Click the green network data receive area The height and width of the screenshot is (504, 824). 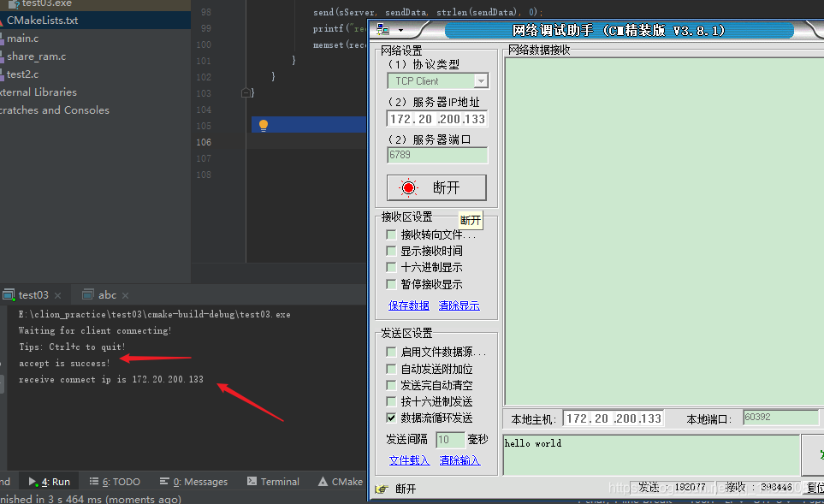coord(664,231)
